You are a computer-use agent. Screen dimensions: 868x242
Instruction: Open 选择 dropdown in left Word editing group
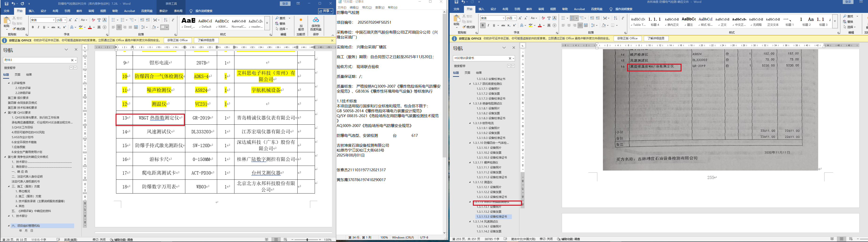282,29
